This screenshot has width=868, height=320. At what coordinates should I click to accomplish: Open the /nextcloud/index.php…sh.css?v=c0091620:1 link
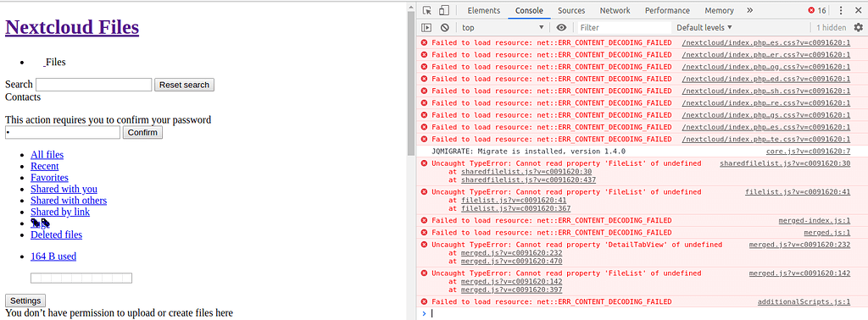[766, 91]
